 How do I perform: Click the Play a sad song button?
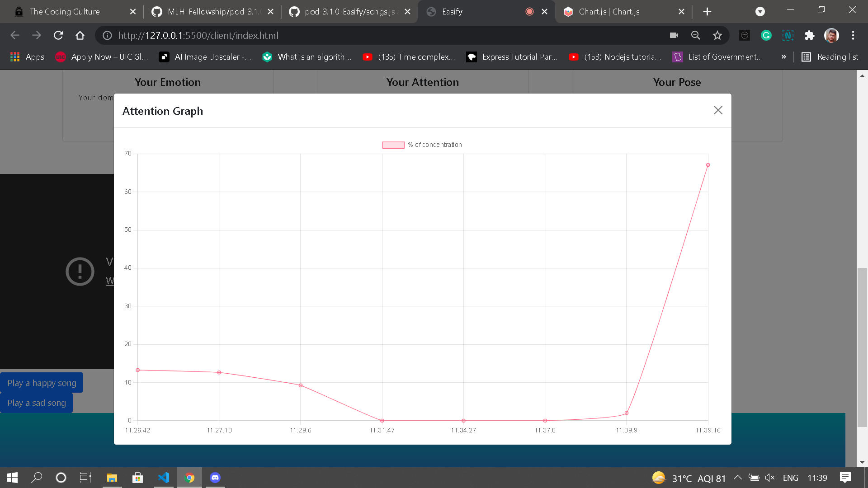(37, 403)
